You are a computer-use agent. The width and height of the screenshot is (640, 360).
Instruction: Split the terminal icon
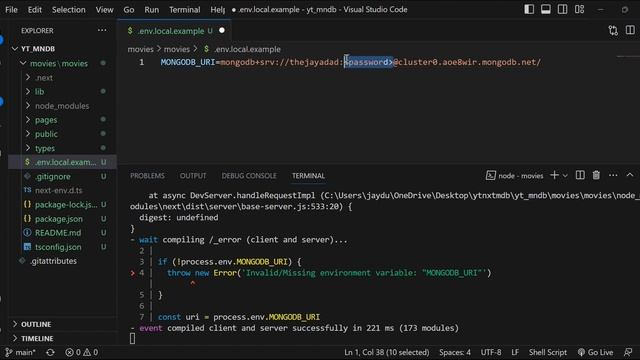click(x=580, y=176)
